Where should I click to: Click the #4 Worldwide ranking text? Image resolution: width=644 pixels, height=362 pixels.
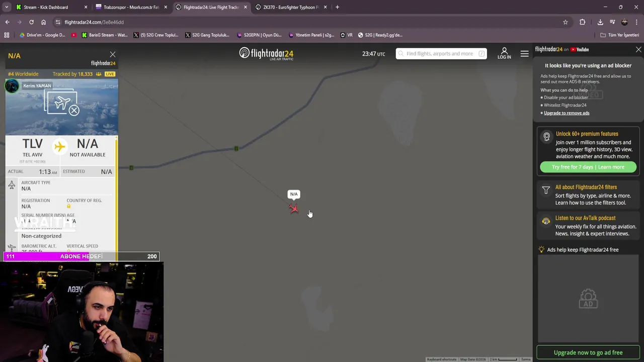point(23,74)
